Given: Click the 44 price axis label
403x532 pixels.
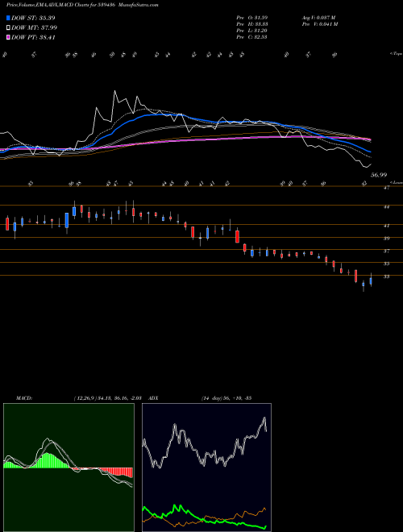Looking at the screenshot, I should (x=386, y=206).
